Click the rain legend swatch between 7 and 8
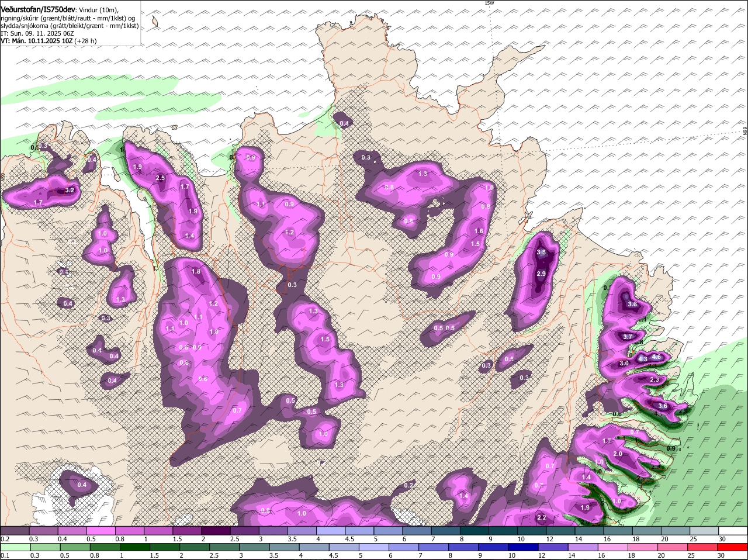The width and height of the screenshot is (748, 560). click(435, 547)
